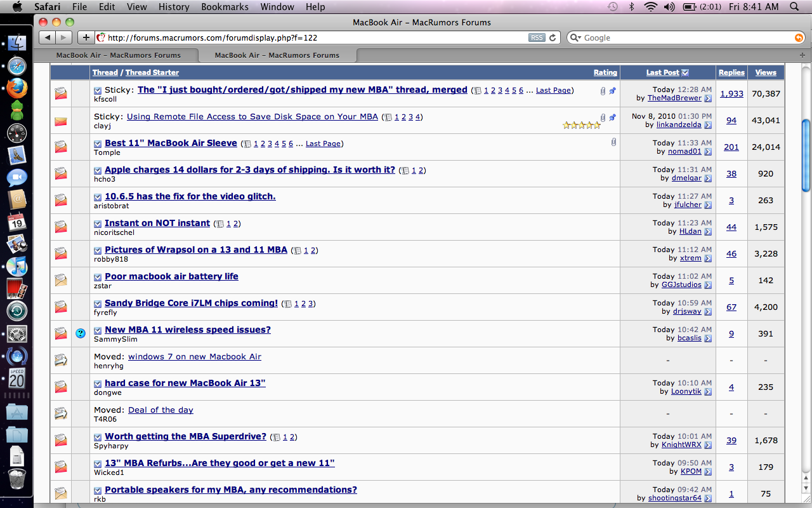Screen dimensions: 812x508
Task: Sort threads by the Rating column header
Action: tap(605, 72)
